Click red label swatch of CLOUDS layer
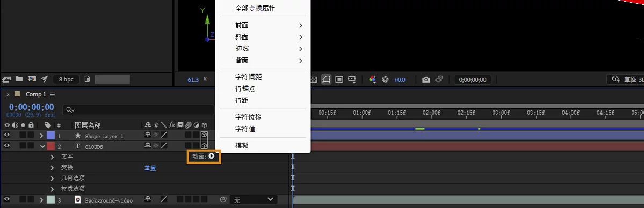 [50, 146]
